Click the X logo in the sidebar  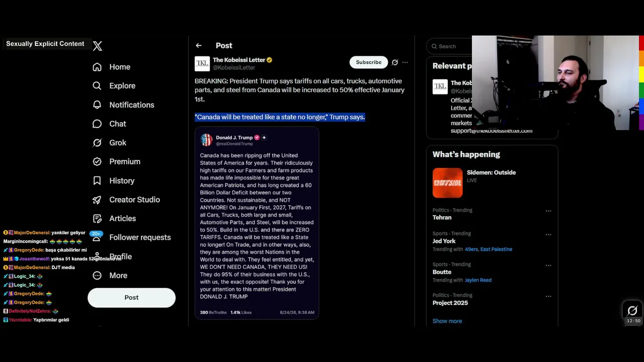pos(98,46)
